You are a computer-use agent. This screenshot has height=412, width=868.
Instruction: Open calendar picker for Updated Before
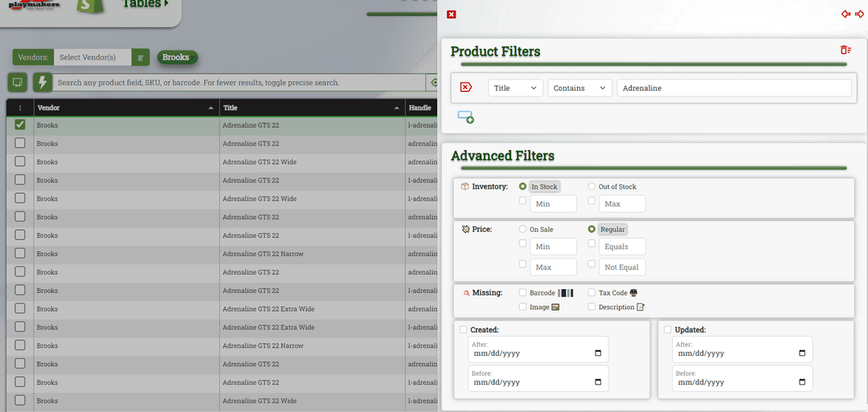(x=802, y=382)
